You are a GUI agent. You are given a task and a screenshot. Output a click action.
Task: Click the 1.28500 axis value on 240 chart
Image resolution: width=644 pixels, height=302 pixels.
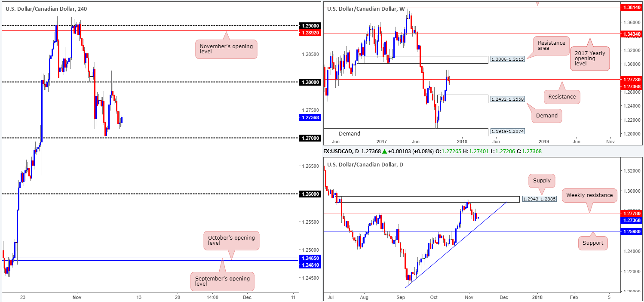point(310,54)
